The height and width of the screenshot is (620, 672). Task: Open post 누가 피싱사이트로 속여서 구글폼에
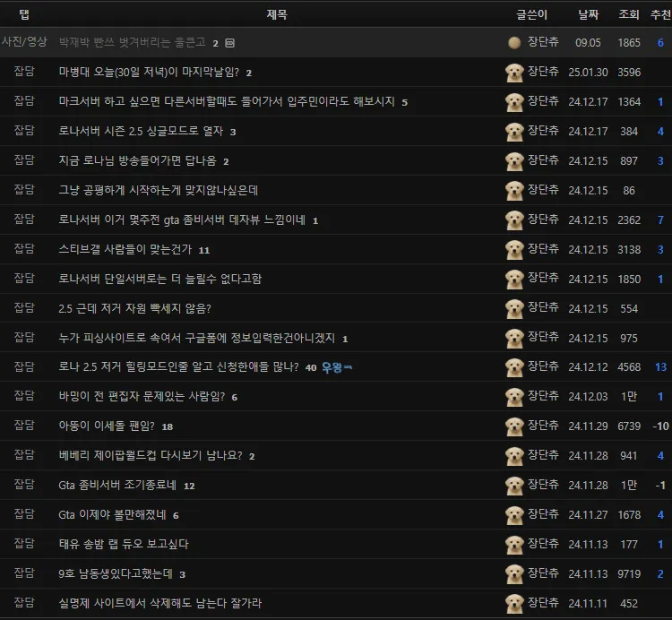(197, 338)
